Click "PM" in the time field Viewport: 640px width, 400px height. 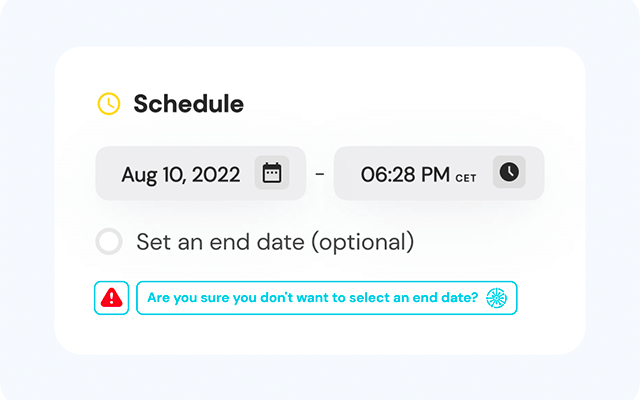click(x=435, y=175)
